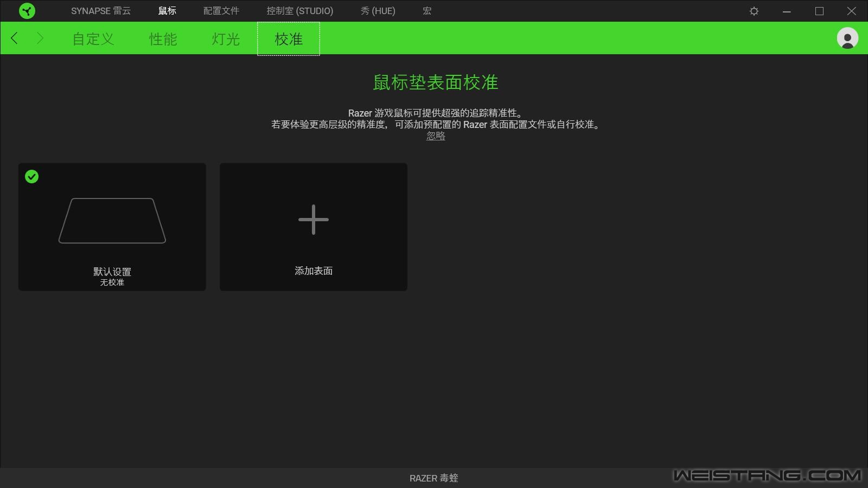Click the Razer logo icon
This screenshot has width=868, height=488.
[27, 11]
